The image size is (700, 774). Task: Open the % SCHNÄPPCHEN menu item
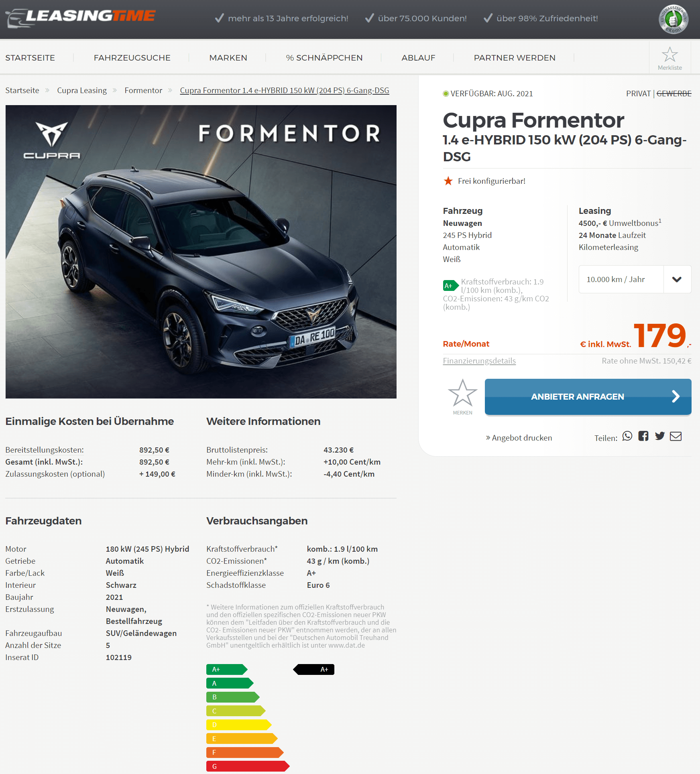(x=324, y=58)
